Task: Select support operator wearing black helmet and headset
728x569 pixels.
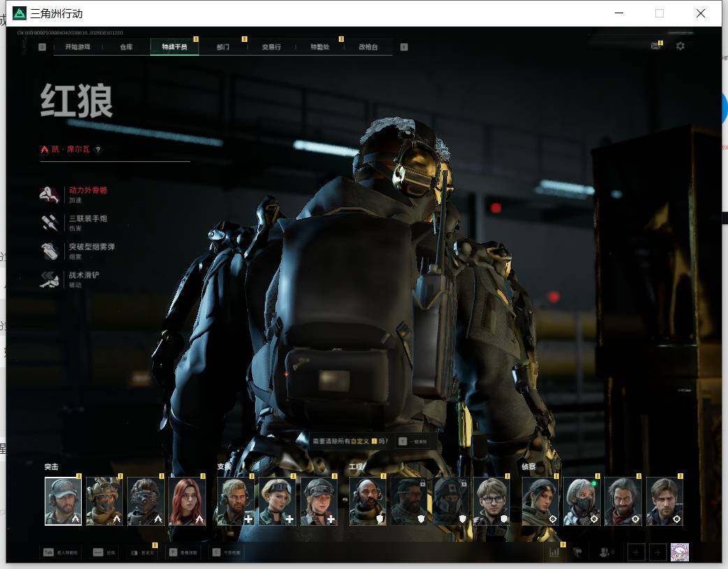Action: (x=319, y=501)
